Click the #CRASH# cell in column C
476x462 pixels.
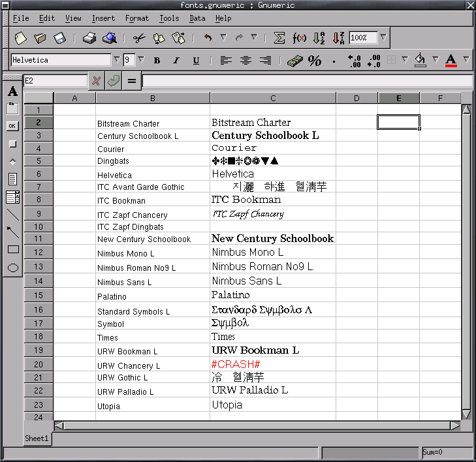(273, 364)
